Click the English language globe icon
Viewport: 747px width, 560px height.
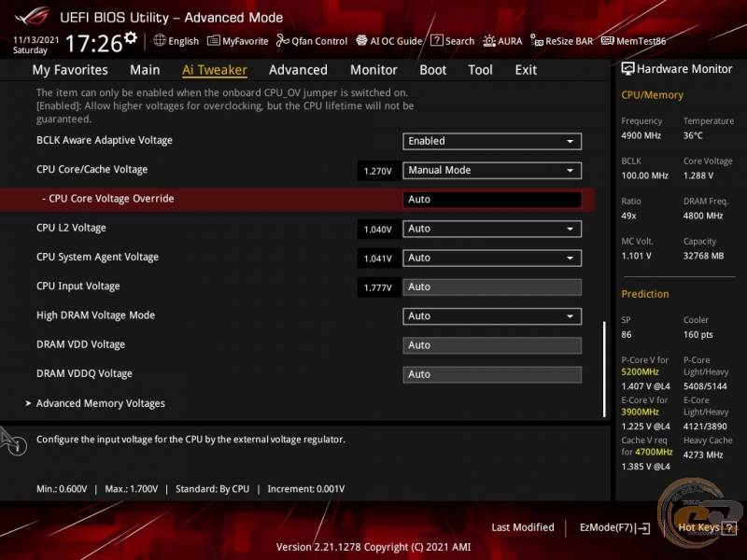click(160, 40)
